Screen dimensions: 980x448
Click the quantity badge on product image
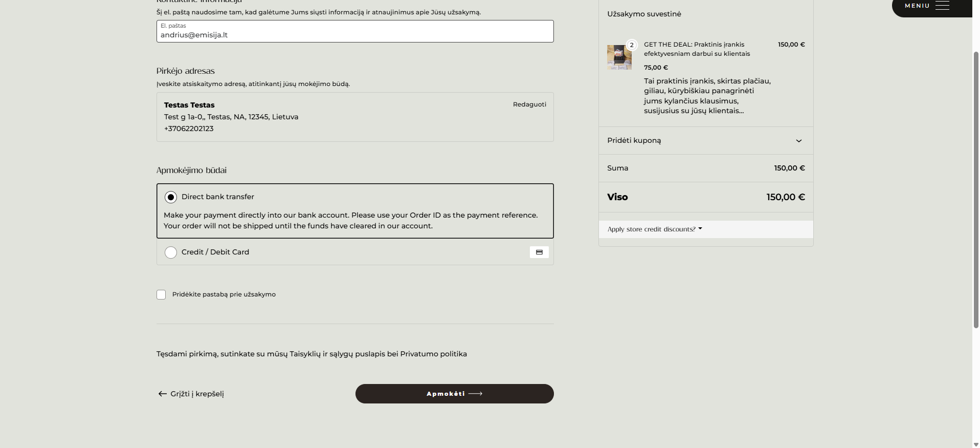pos(632,45)
